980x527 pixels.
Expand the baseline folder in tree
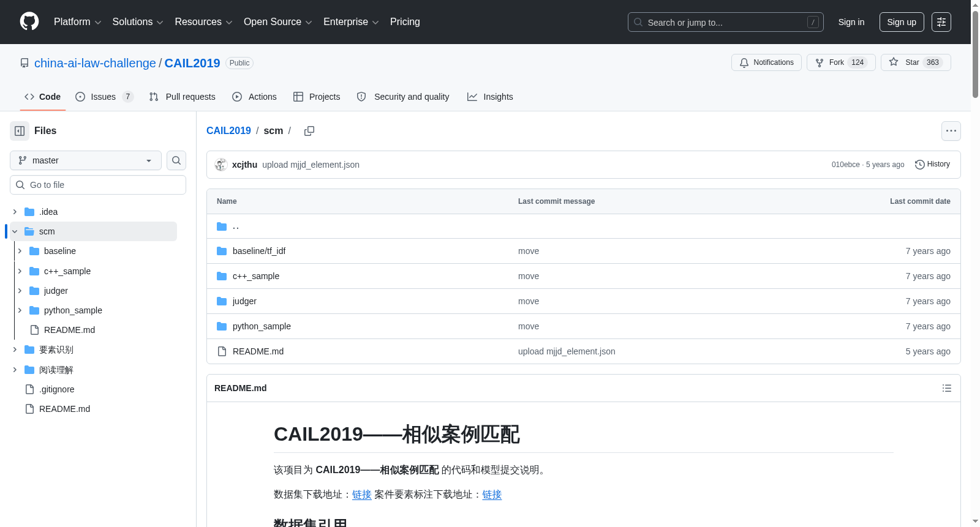point(20,251)
